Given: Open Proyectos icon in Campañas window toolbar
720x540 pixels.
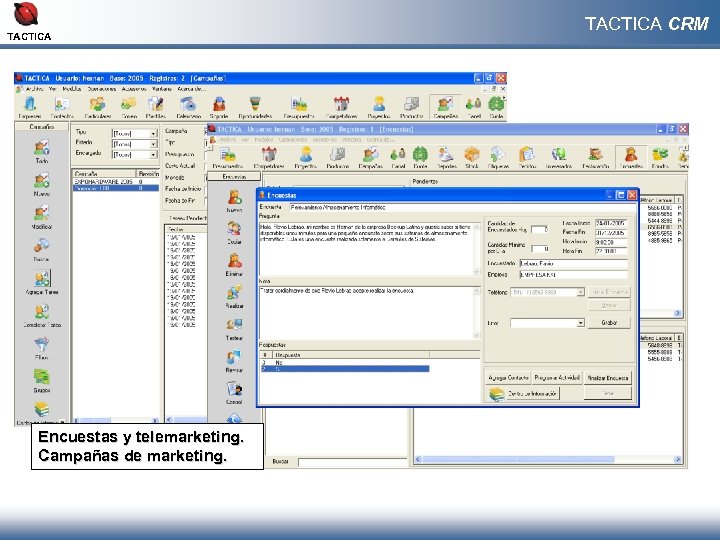Looking at the screenshot, I should (379, 107).
